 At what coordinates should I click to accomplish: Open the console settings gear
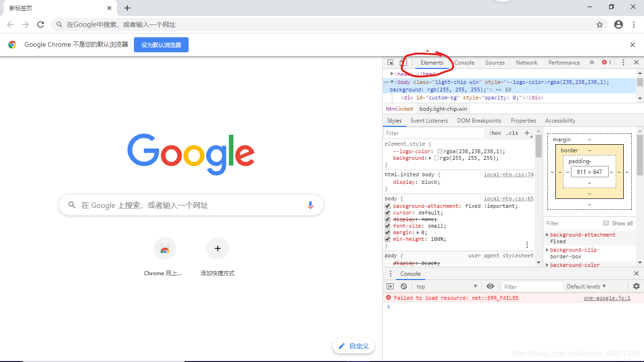[x=636, y=287]
